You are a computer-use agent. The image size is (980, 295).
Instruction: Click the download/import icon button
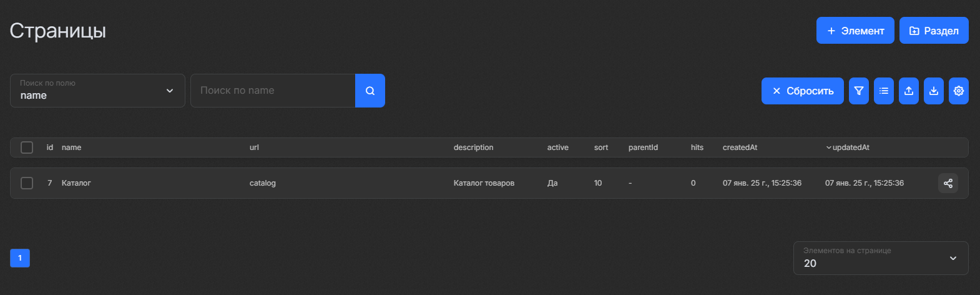click(933, 91)
